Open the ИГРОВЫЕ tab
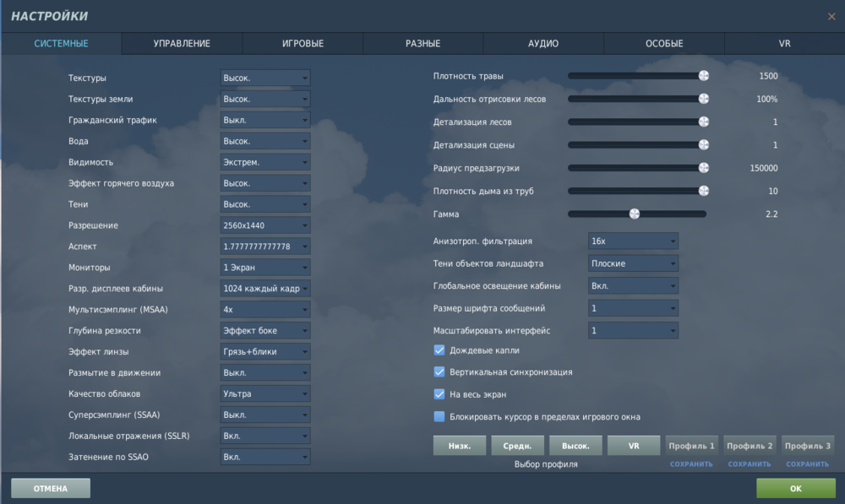This screenshot has width=845, height=504. point(303,44)
